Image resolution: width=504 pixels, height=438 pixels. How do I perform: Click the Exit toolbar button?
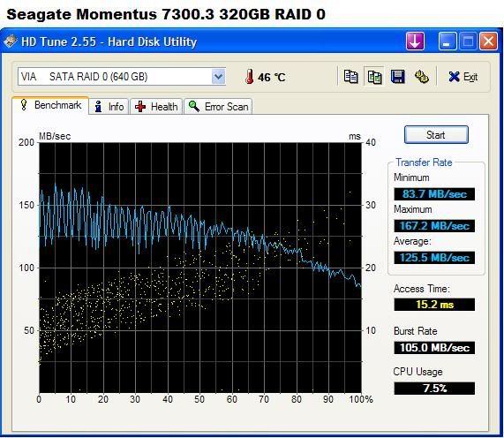point(463,77)
